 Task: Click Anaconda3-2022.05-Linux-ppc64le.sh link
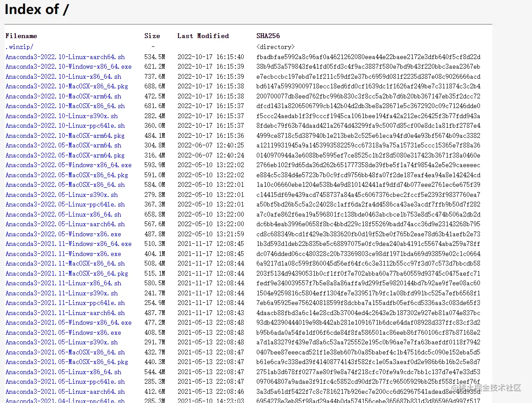pos(65,204)
